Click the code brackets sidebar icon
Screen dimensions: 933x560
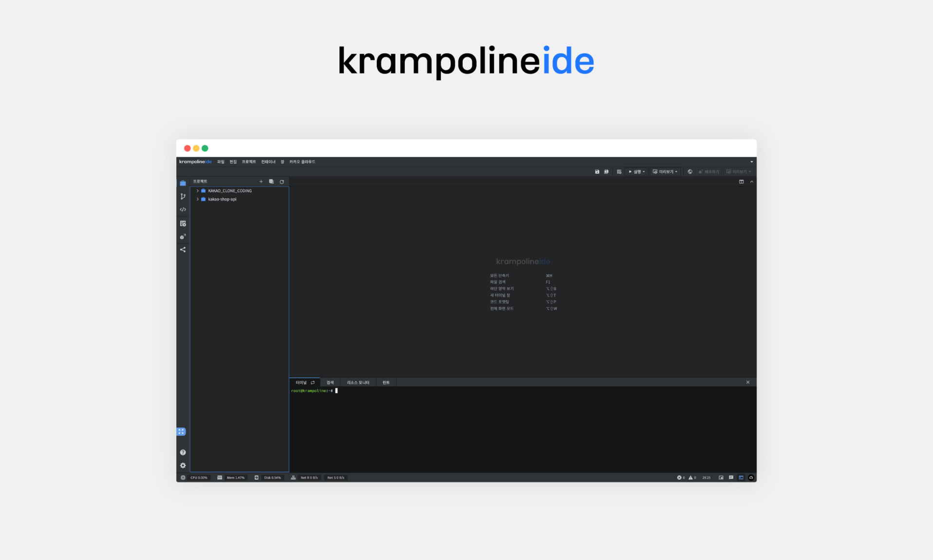point(183,210)
